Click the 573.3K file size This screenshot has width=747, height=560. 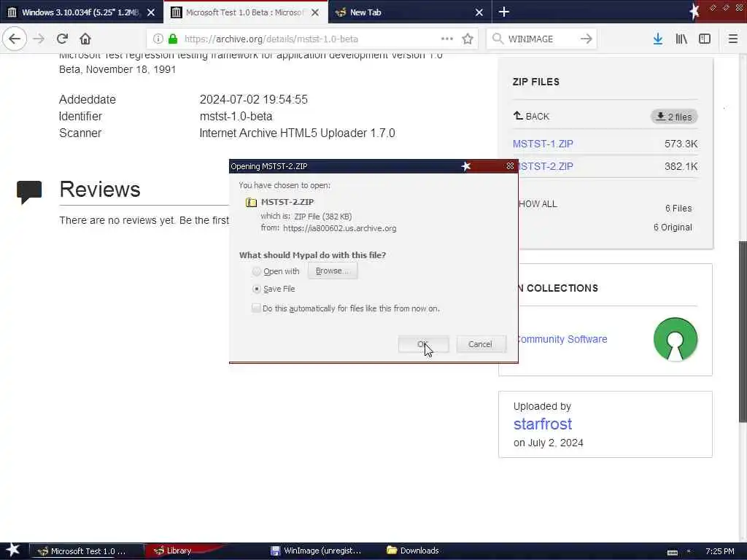tap(681, 144)
